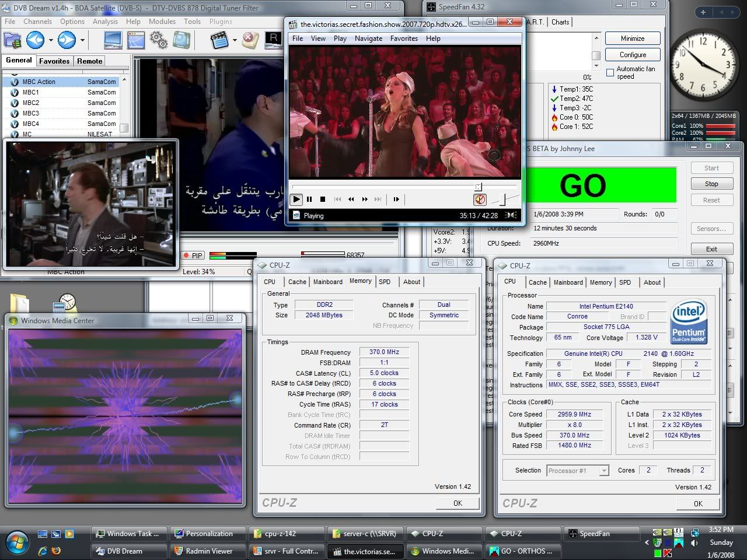Toggle the mute icon in Media Player Classic
Screen dimensions: 747x560
480,199
